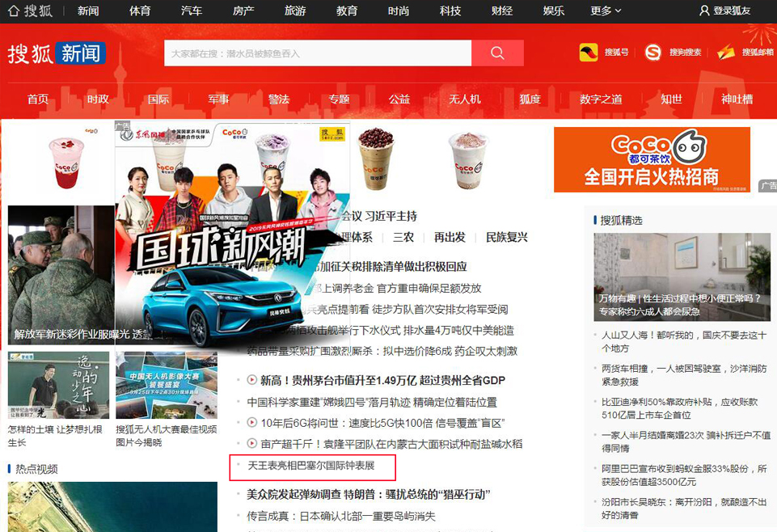Open the 解放军新迷彩作业服 photo
The image size is (777, 532).
coord(61,275)
